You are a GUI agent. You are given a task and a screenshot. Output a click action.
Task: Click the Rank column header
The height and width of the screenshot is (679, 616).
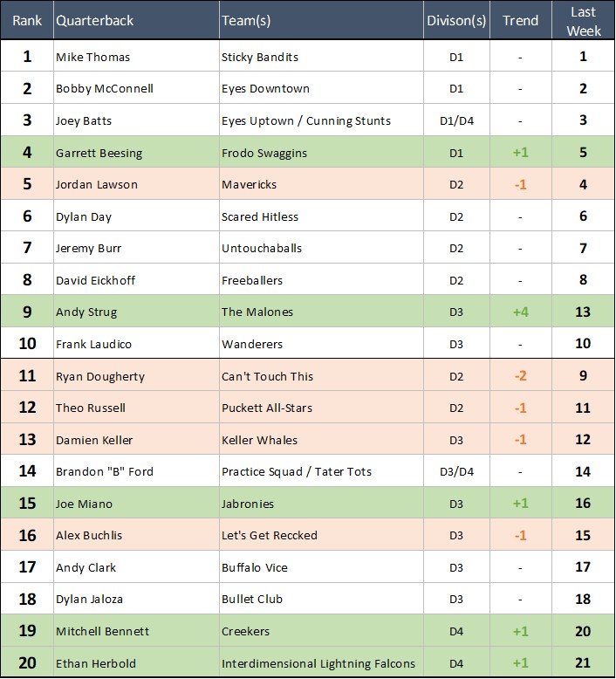(27, 20)
